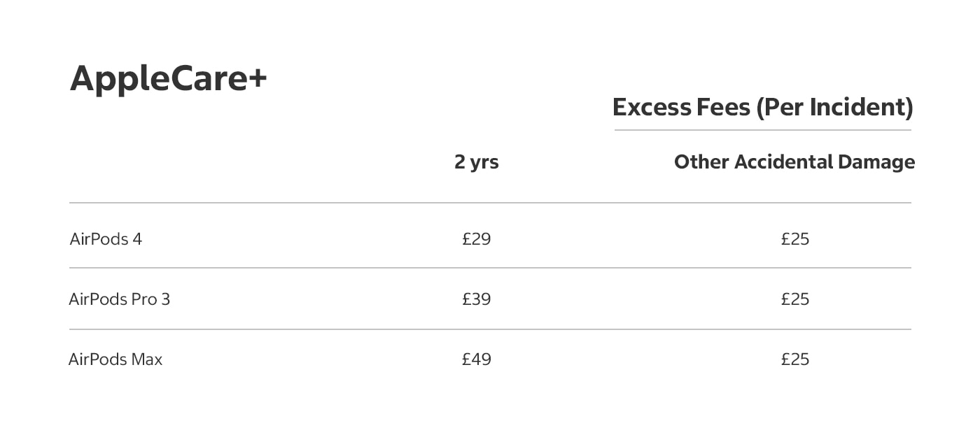Select the £49 price for AirPods Max
980x444 pixels.
coord(476,359)
